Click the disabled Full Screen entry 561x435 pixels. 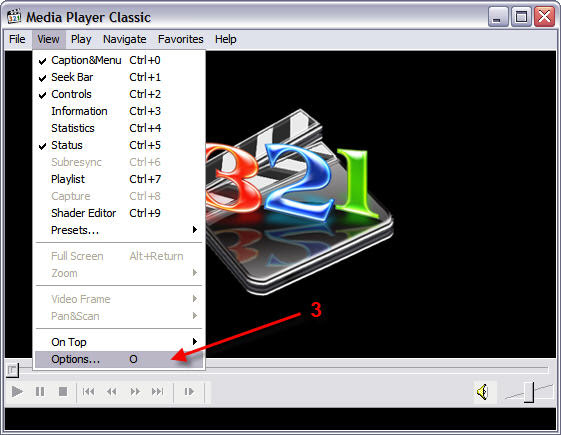click(x=119, y=256)
